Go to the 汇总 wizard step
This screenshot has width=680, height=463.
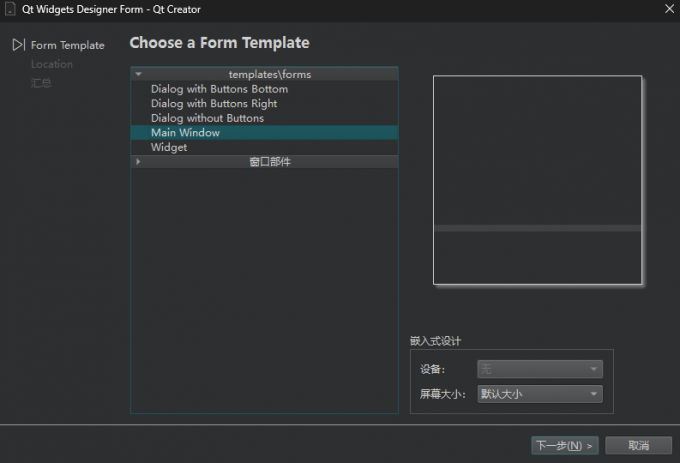tap(41, 83)
